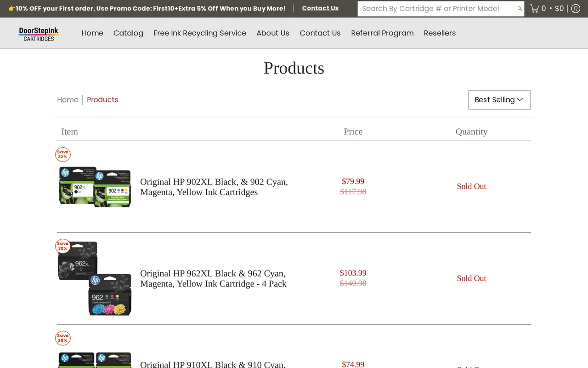
Task: Click the Price column header
Action: [353, 132]
